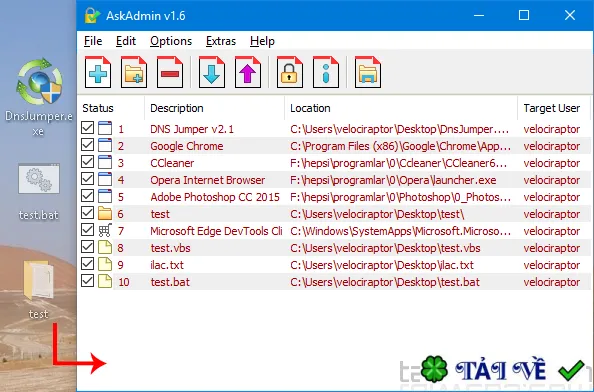The image size is (594, 392).
Task: Select the DNS Jumper v2.1 description
Action: point(192,129)
